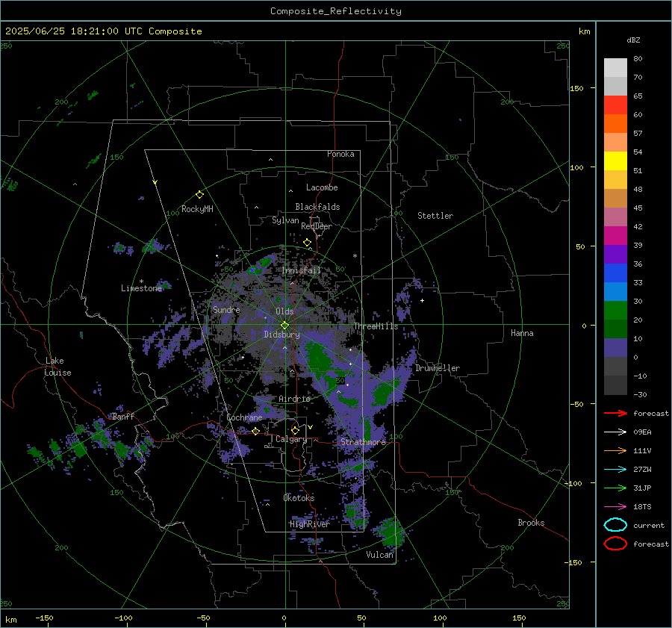Image resolution: width=672 pixels, height=628 pixels.
Task: Click the HighRiver city label
Action: (x=310, y=524)
